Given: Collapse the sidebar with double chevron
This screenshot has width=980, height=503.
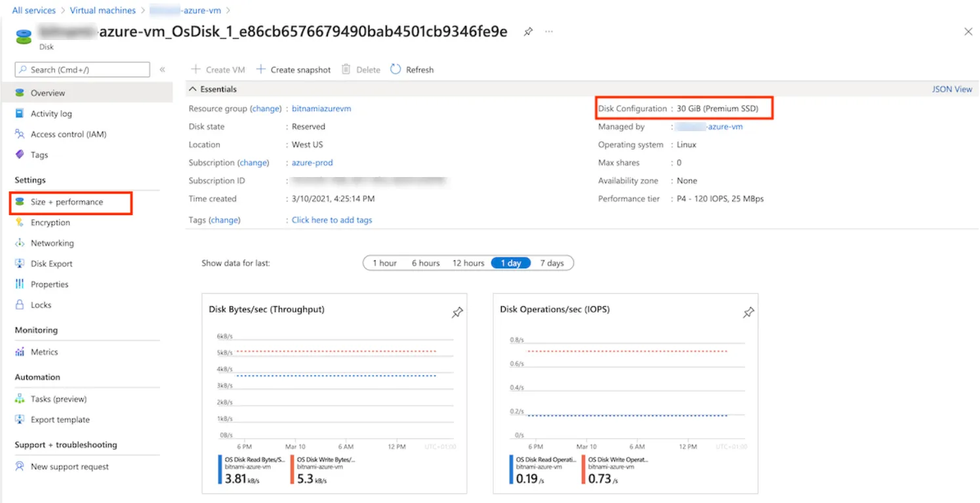Looking at the screenshot, I should 163,70.
